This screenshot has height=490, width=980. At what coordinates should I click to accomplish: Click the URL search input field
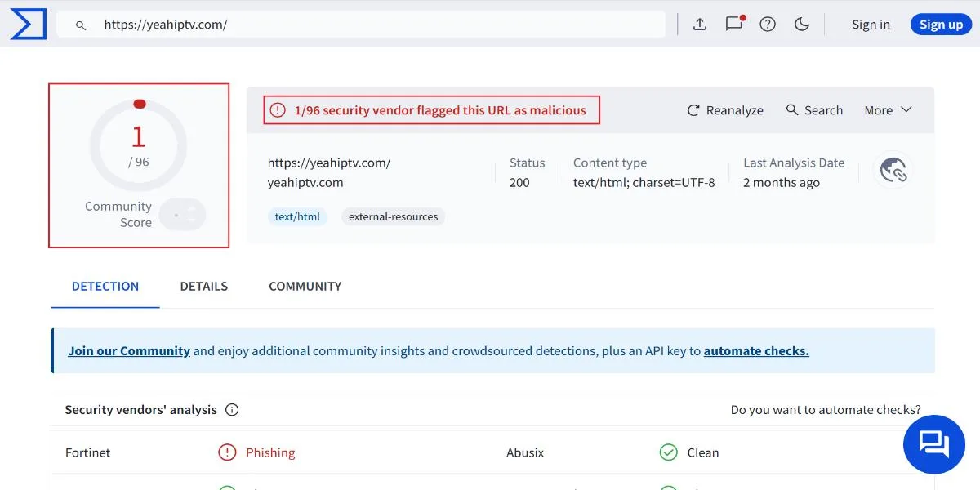pos(360,24)
